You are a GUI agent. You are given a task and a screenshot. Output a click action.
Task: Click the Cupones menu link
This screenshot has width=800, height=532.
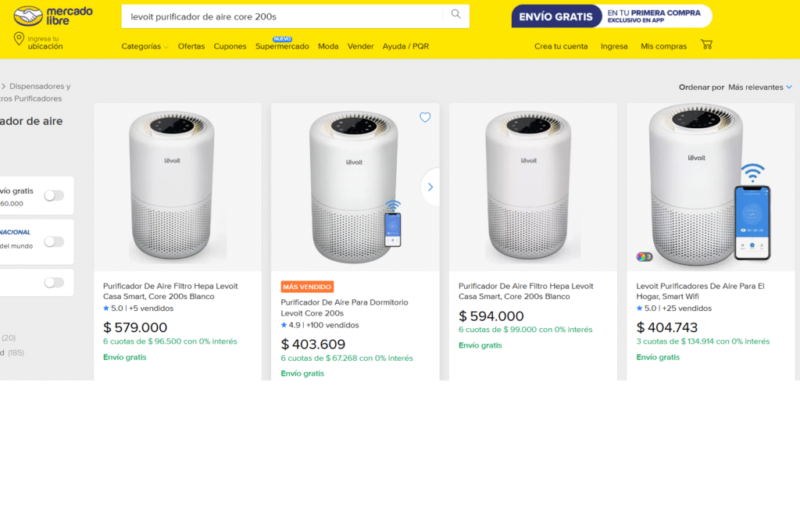(x=230, y=46)
